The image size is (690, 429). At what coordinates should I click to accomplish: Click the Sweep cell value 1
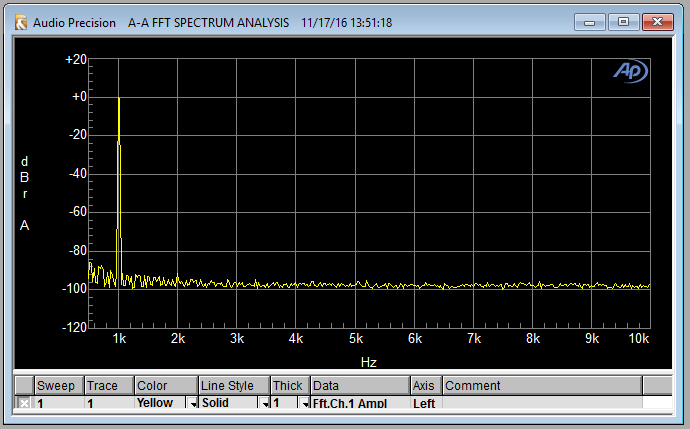coord(59,403)
